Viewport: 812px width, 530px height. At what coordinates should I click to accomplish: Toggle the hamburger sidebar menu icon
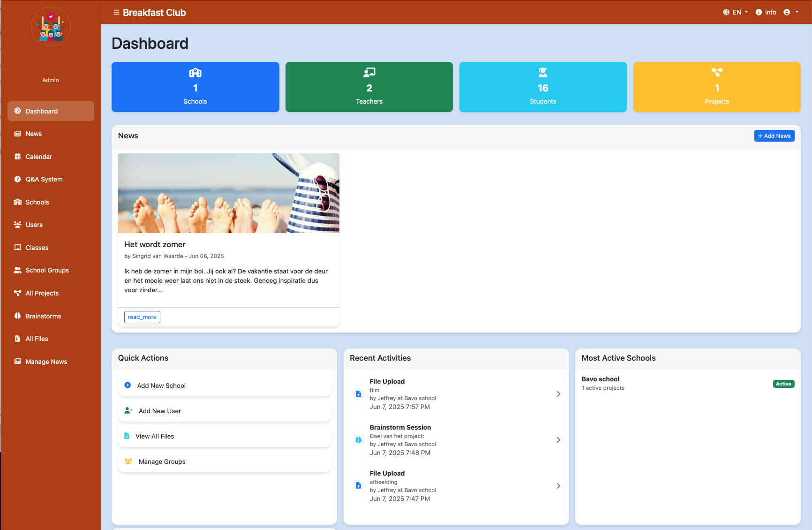pos(116,13)
